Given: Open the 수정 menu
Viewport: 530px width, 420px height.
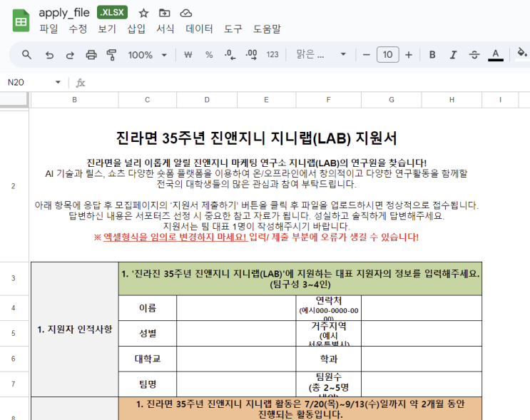Looking at the screenshot, I should pyautogui.click(x=78, y=29).
